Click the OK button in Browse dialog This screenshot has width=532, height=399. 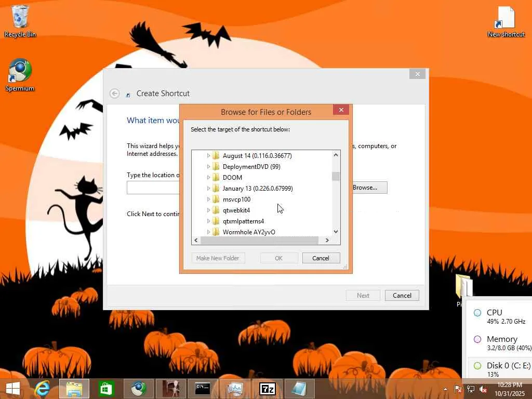[279, 258]
